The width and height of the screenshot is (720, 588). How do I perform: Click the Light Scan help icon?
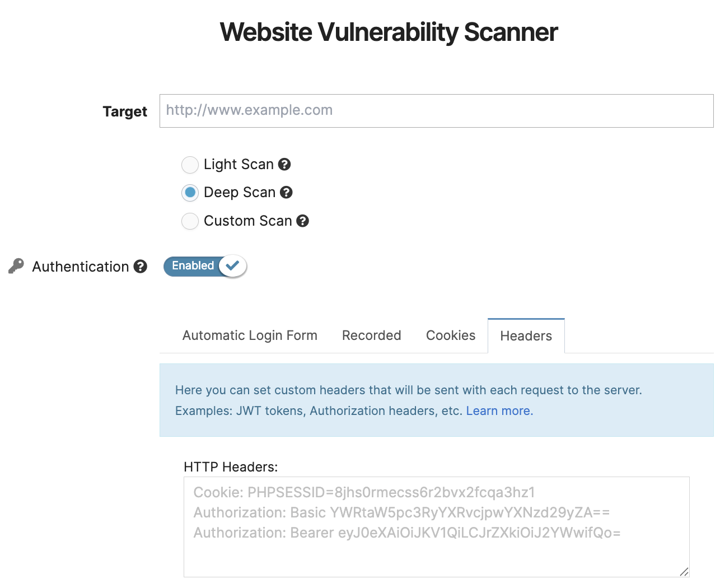284,165
